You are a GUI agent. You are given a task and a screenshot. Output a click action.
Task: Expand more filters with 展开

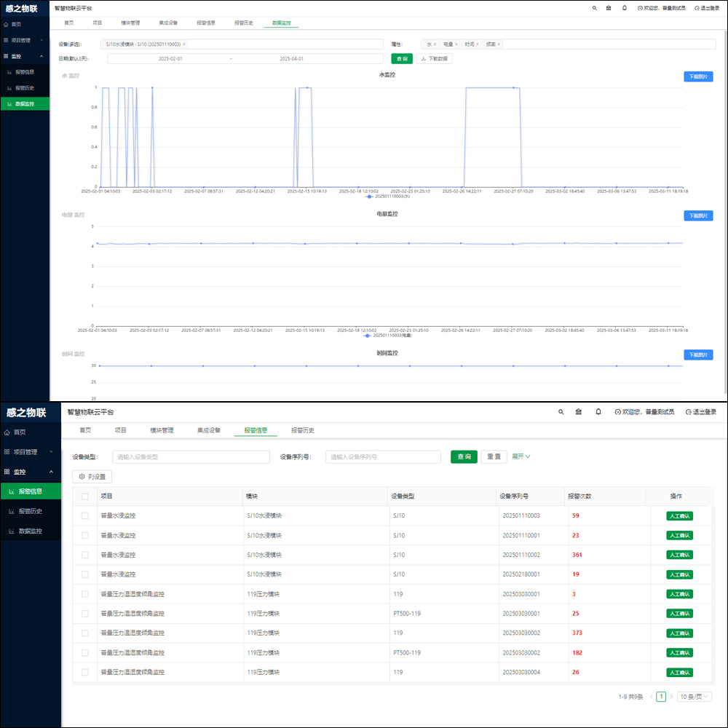[x=521, y=457]
